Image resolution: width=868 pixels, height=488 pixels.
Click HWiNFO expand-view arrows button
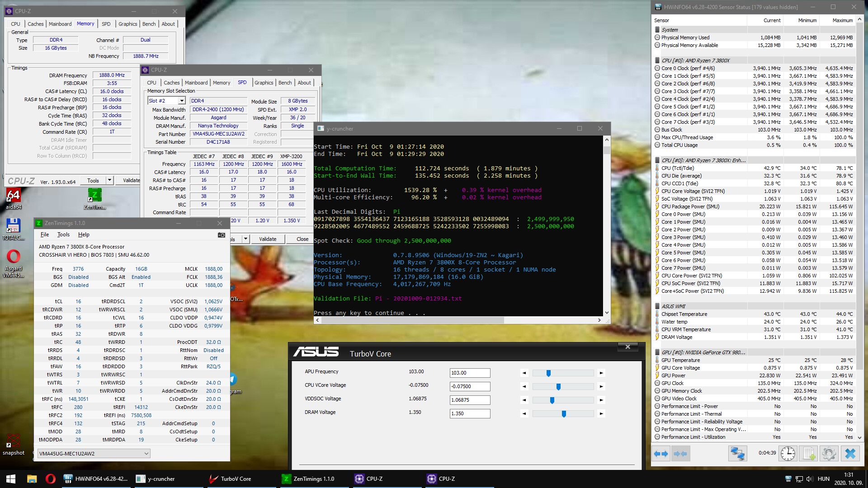click(x=661, y=453)
